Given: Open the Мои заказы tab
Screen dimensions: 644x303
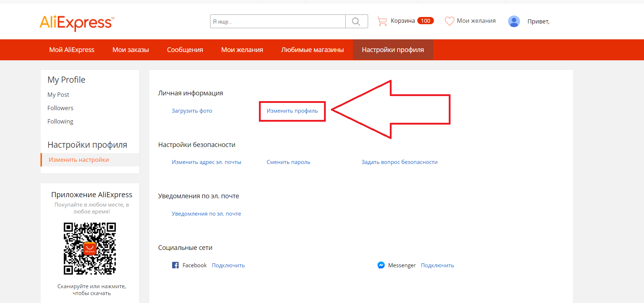Looking at the screenshot, I should pyautogui.click(x=131, y=50).
